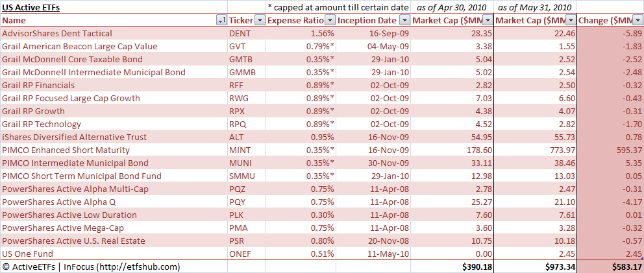
Task: Select the ActiveETFs InFocus copyright cell
Action: coord(114,267)
